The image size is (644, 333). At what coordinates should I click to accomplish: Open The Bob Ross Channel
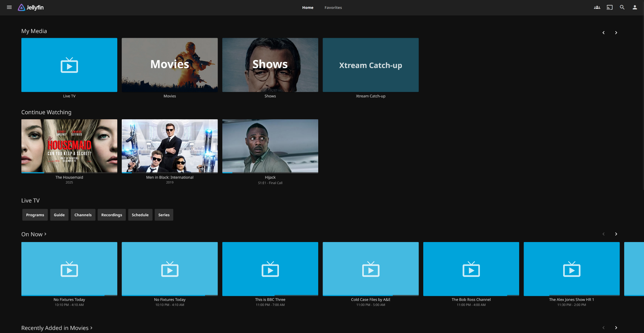[x=471, y=269]
